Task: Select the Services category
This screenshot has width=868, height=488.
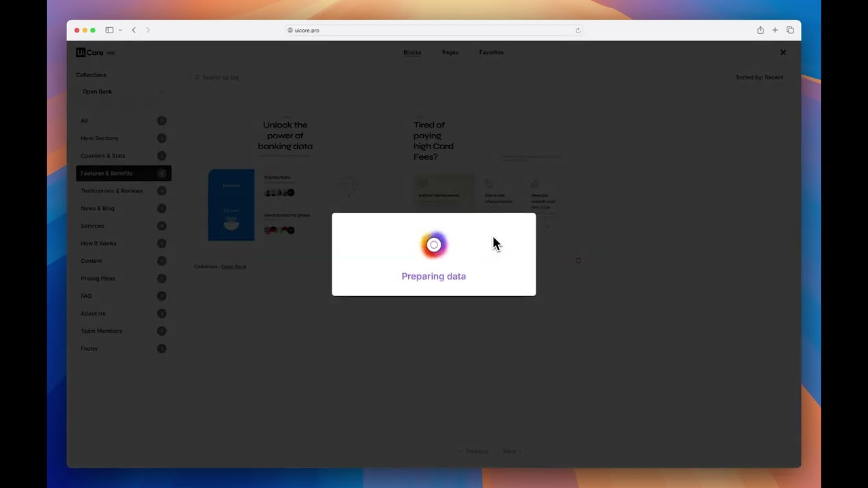Action: point(123,226)
